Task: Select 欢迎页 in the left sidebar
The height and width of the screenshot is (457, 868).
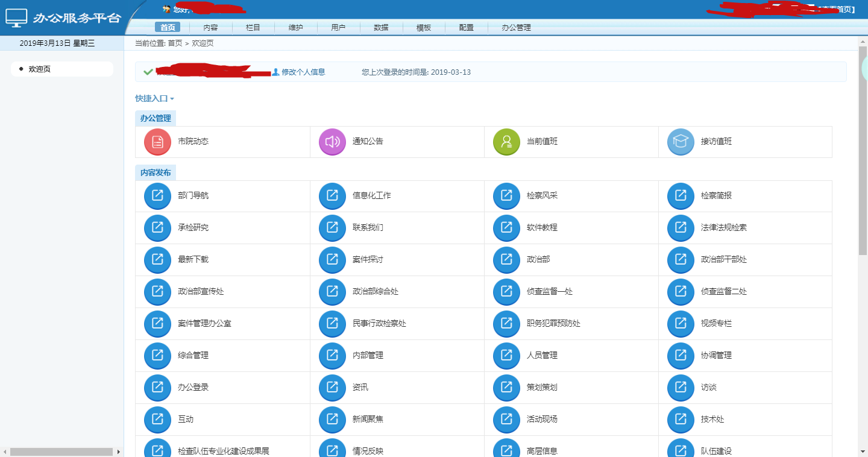Action: (x=40, y=69)
